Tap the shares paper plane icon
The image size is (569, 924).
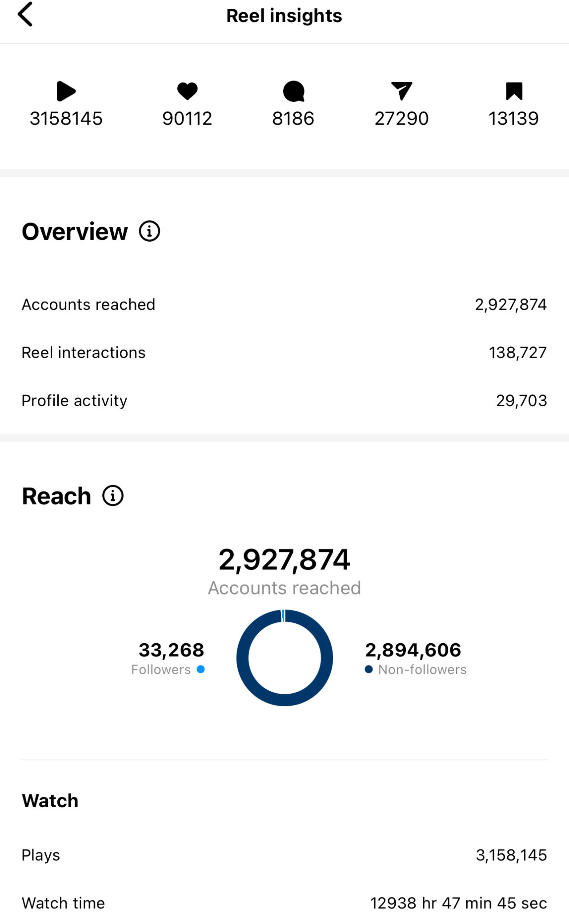point(401,91)
